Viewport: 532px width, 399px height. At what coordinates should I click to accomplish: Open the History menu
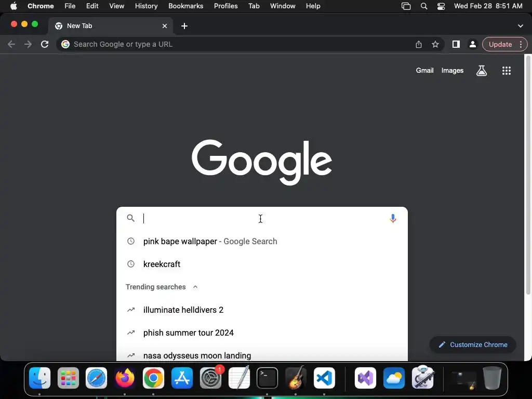[146, 6]
